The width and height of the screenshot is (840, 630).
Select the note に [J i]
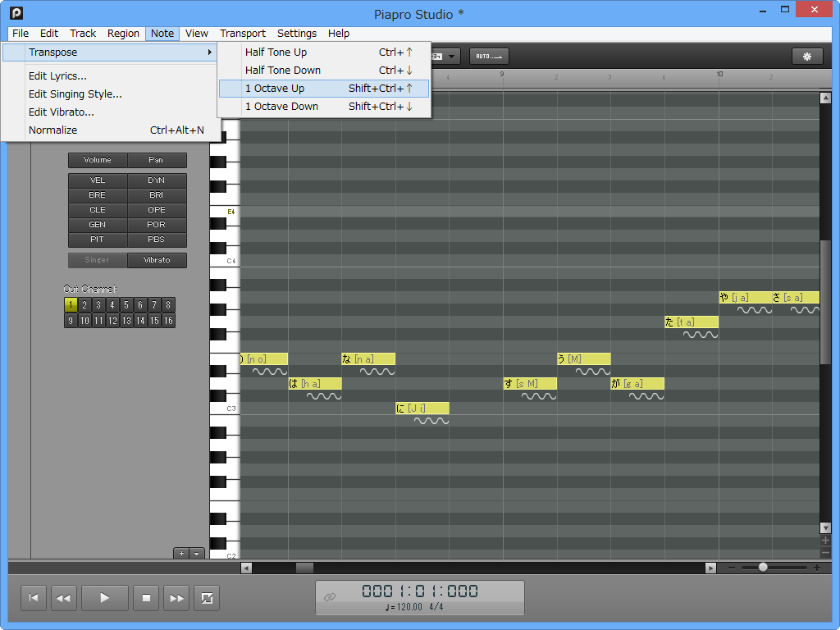coord(422,409)
